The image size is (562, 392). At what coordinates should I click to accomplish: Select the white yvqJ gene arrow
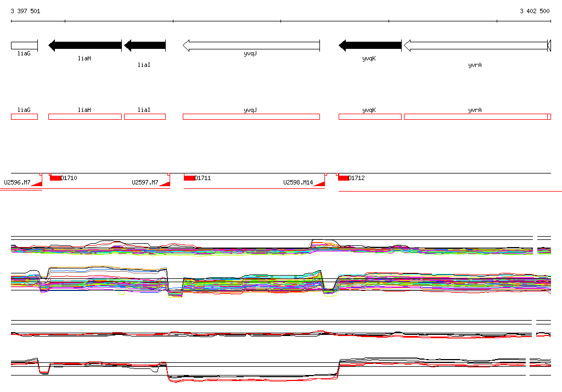pyautogui.click(x=251, y=46)
